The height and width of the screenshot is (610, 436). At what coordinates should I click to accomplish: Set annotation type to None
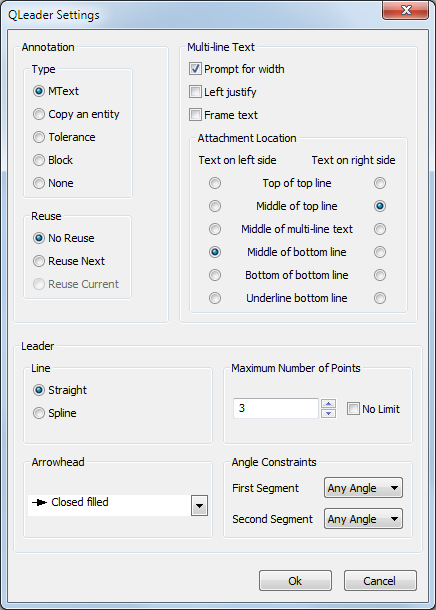tap(53, 183)
